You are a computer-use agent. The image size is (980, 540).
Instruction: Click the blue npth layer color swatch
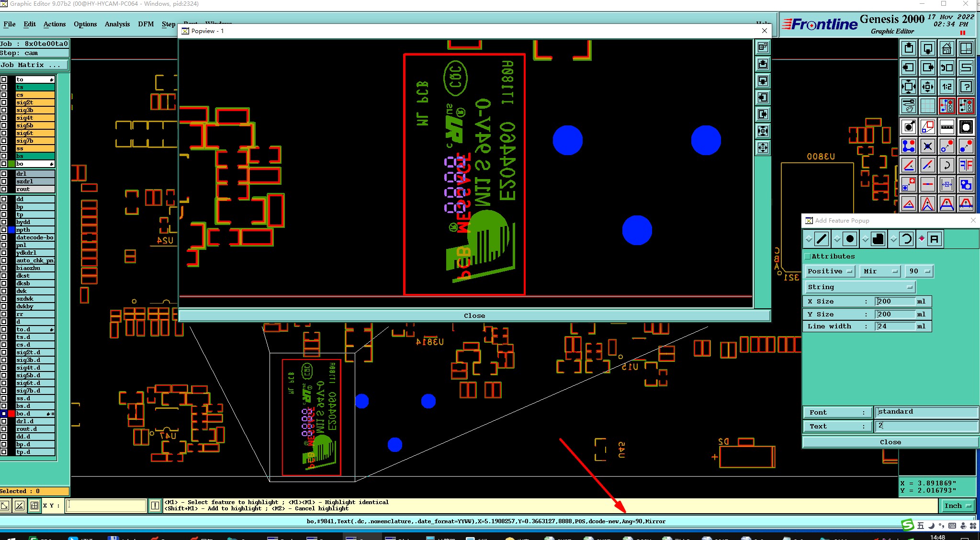click(11, 230)
